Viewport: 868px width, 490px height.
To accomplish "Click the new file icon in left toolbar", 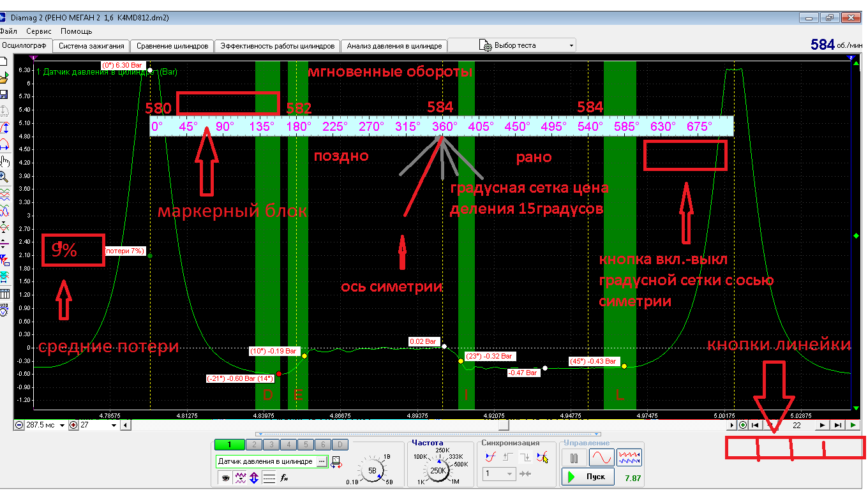I will click(4, 61).
